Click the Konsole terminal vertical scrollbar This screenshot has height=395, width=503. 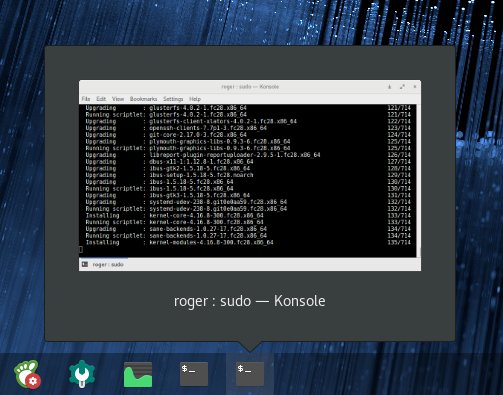(x=418, y=181)
